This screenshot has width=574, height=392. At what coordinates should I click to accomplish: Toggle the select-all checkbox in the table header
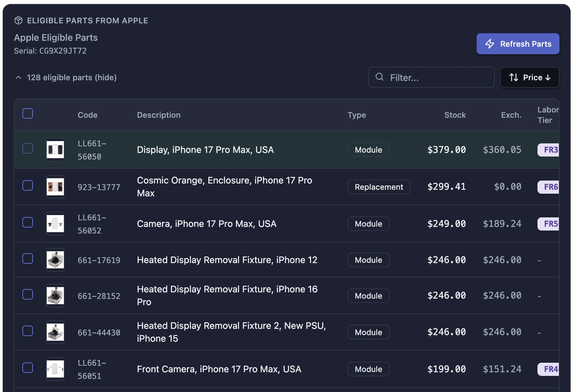tap(28, 113)
